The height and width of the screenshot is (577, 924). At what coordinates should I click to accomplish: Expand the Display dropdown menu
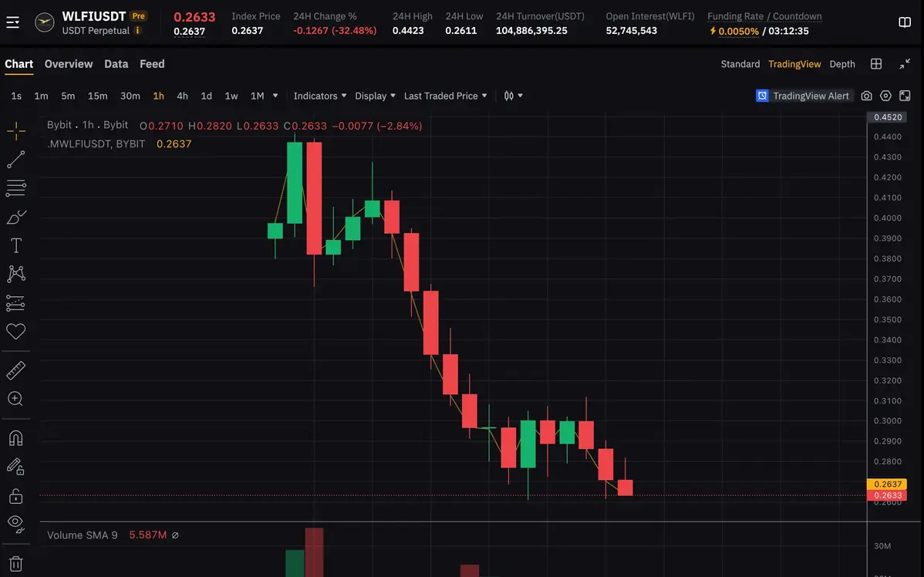click(375, 96)
